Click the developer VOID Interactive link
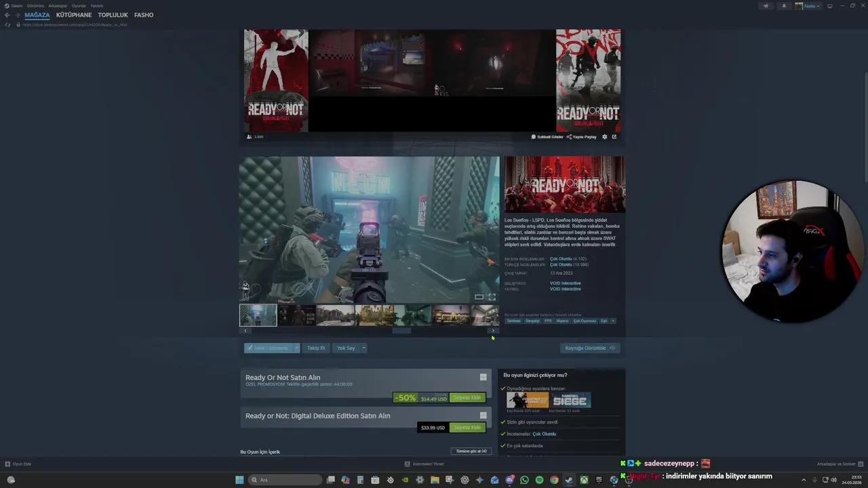The width and height of the screenshot is (868, 488). pos(565,283)
